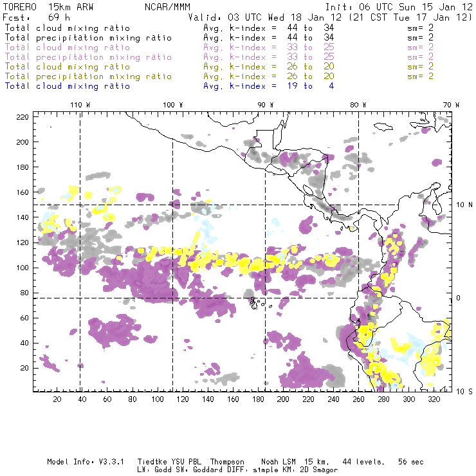
Task: Select x-axis tick label '320'
Action: click(x=434, y=399)
